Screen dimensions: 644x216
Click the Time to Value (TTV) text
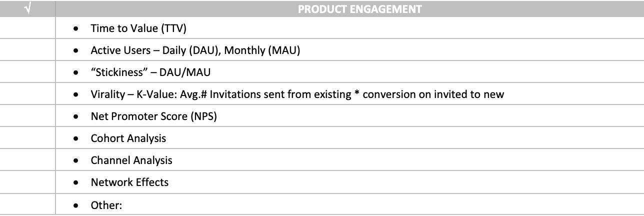pyautogui.click(x=138, y=28)
